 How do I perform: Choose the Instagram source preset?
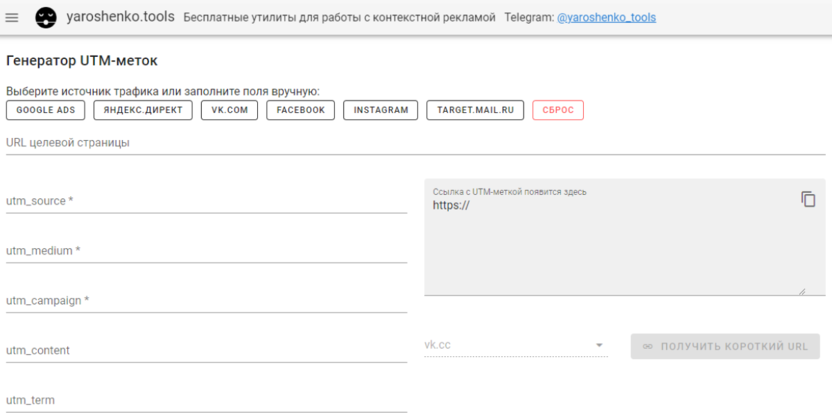tap(381, 110)
